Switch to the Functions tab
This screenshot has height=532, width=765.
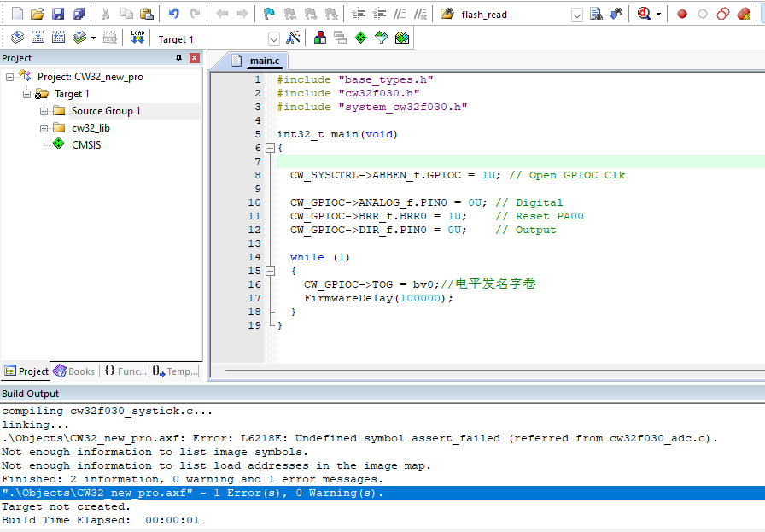coord(125,371)
